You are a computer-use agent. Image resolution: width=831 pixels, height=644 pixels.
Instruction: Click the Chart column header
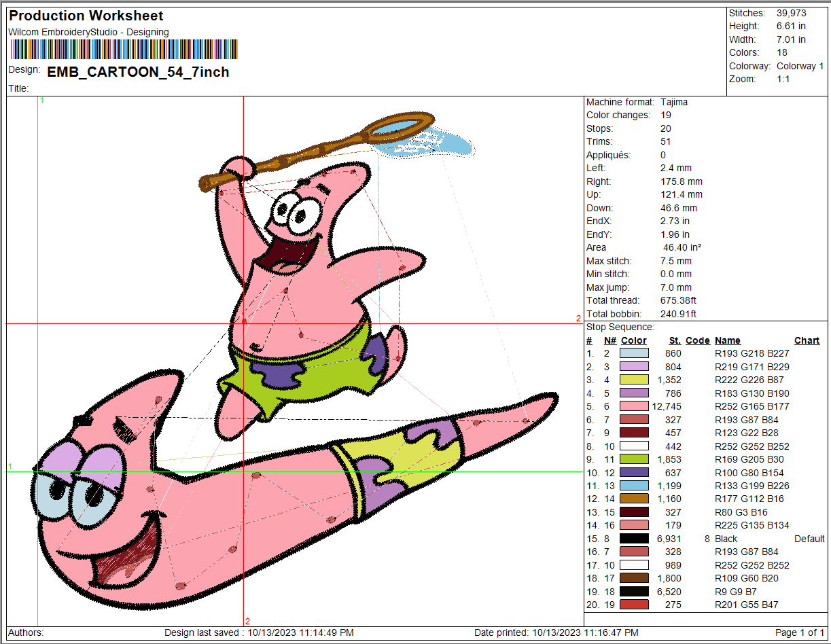tap(807, 340)
